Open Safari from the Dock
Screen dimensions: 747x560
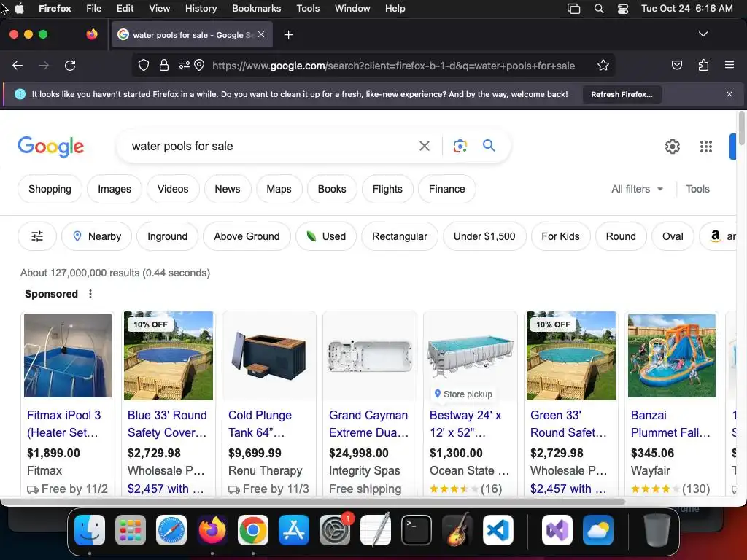point(171,530)
